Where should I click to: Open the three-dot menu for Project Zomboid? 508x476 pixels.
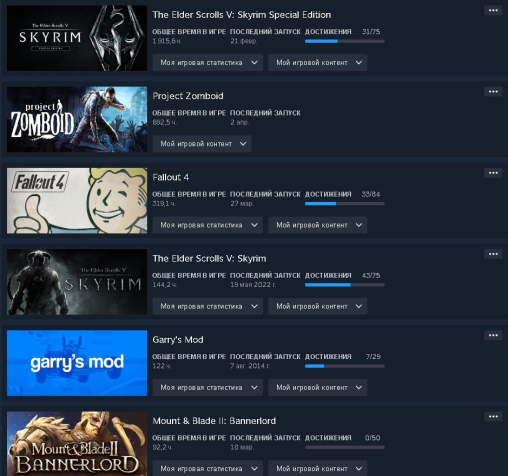pyautogui.click(x=493, y=91)
